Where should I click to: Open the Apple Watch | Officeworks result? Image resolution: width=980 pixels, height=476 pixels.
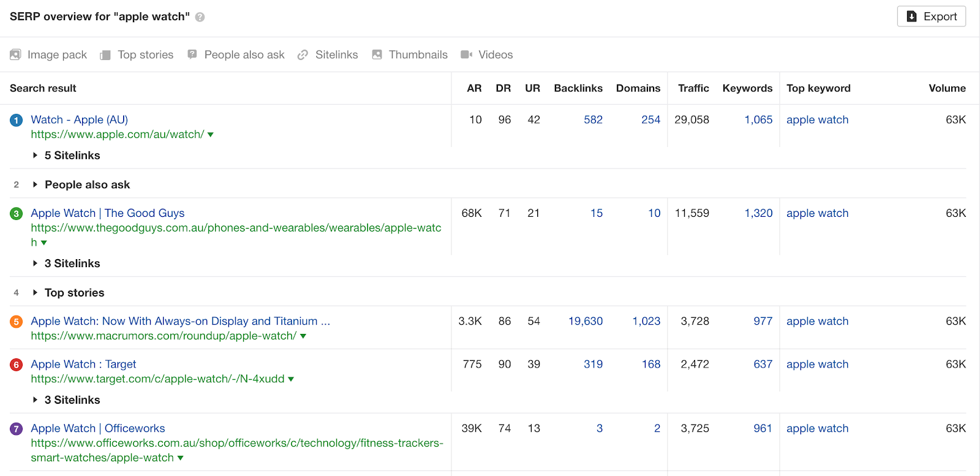click(x=98, y=428)
